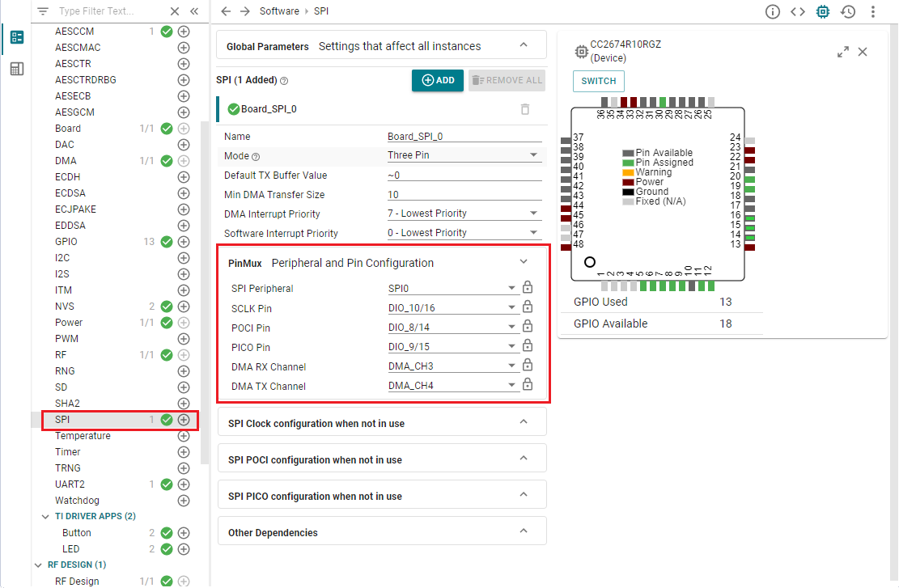
Task: Toggle lock on SCLK Pin
Action: [x=528, y=307]
